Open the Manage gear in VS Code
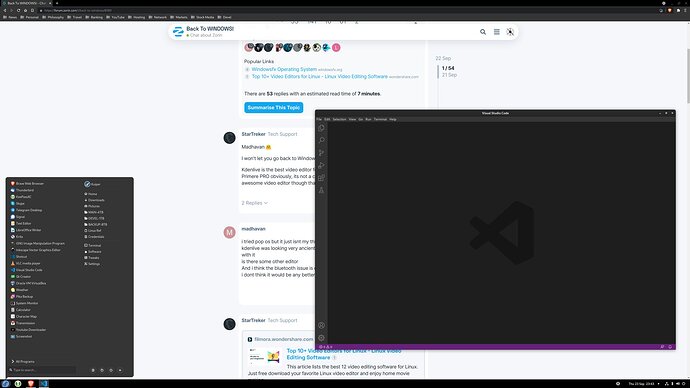 322,338
